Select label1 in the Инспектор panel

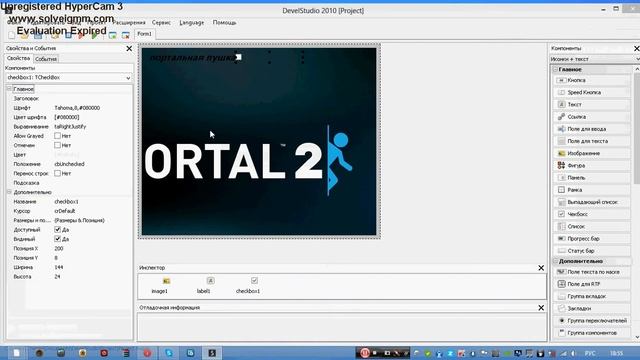[x=204, y=285]
